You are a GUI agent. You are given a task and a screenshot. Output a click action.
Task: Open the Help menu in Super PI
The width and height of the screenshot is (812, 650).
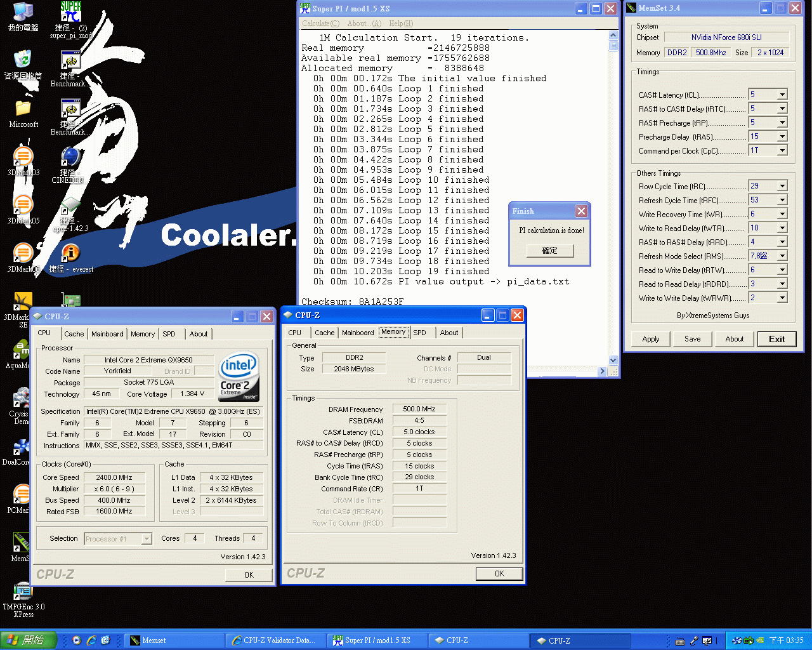(401, 23)
